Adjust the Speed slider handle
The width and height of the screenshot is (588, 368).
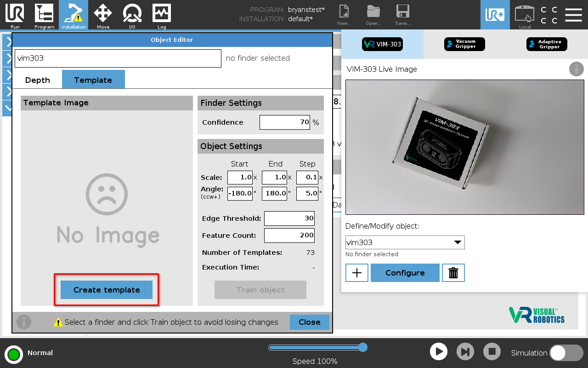coord(363,347)
